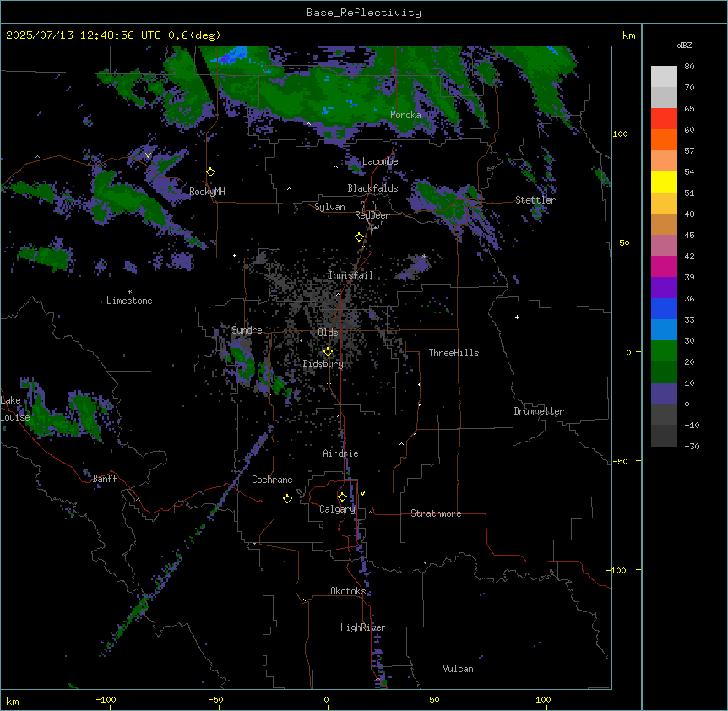Image resolution: width=728 pixels, height=711 pixels.
Task: Click the yellow diamond marker south of RedDeer
Action: pos(359,237)
